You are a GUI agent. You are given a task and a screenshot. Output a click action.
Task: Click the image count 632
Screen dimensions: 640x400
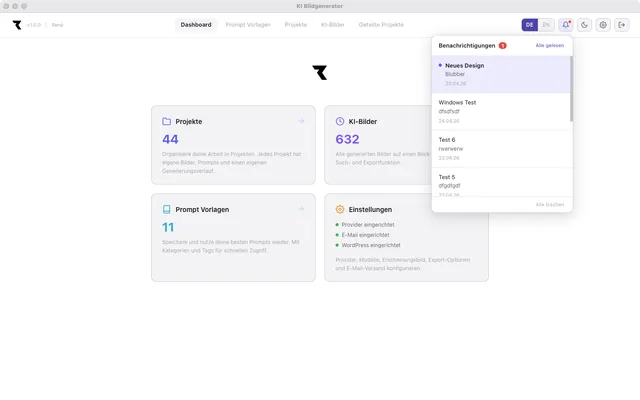coord(347,139)
